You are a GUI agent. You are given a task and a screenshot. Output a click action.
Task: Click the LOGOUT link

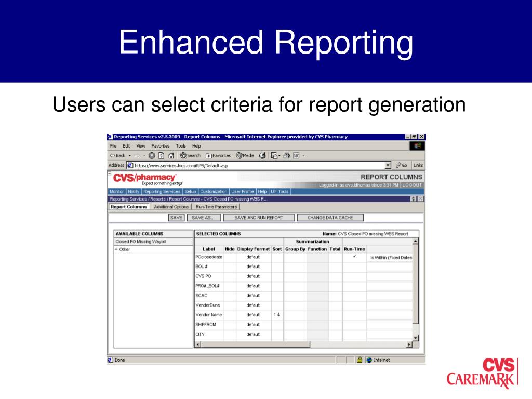tap(412, 185)
